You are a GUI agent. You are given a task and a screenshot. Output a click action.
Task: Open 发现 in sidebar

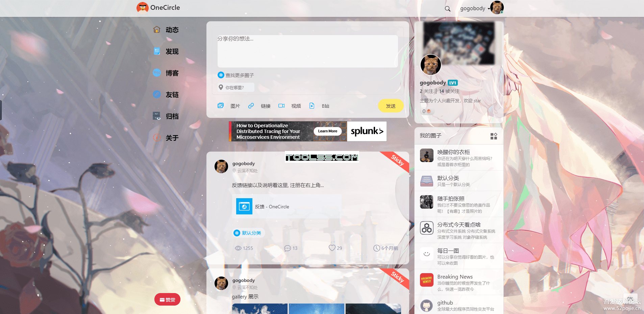172,51
